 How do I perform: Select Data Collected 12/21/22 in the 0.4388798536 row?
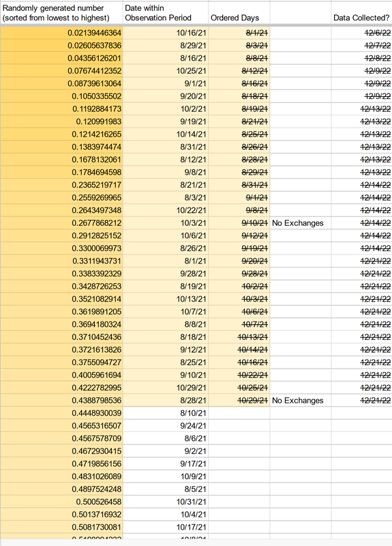361,401
